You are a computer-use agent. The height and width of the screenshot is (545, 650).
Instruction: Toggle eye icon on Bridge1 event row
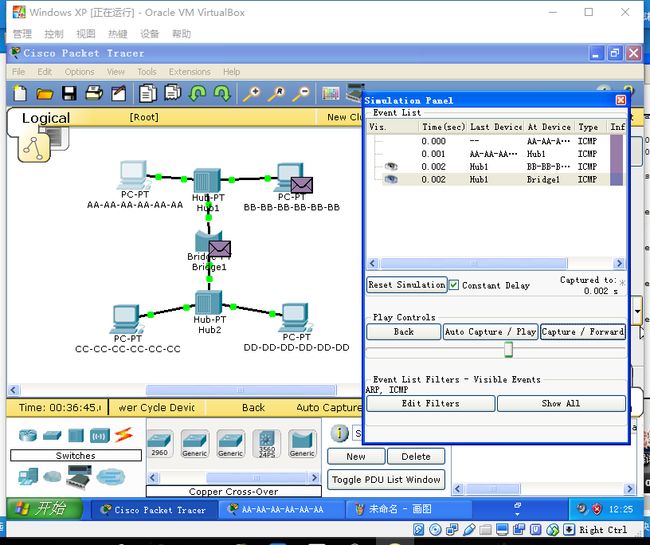click(391, 179)
